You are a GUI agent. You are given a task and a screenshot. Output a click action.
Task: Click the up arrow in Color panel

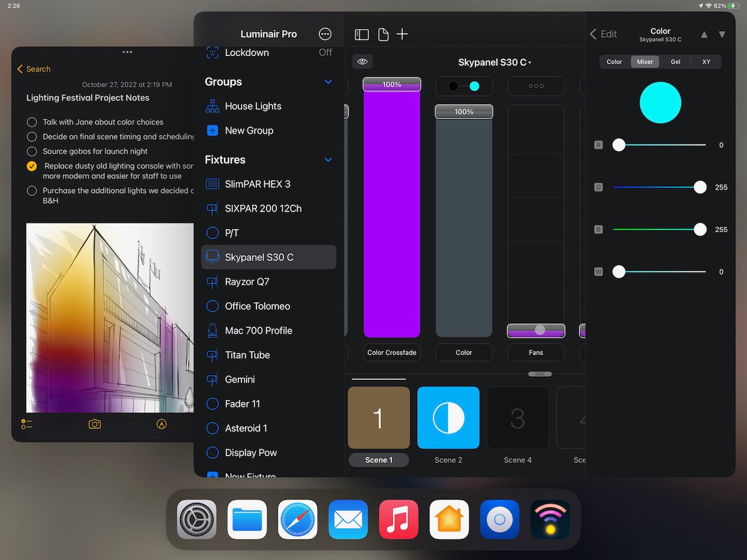[704, 34]
